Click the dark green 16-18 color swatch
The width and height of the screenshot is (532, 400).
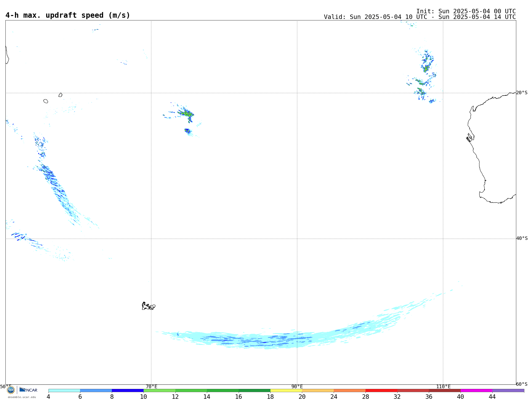[254, 391]
